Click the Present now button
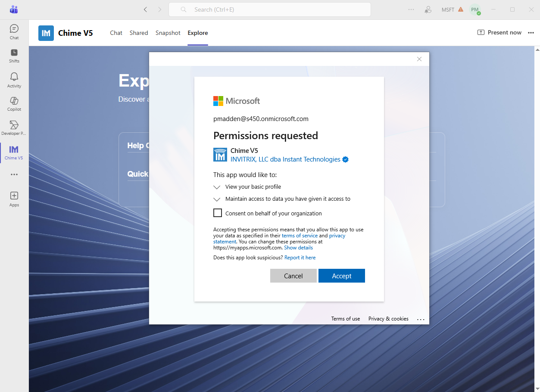This screenshot has height=392, width=540. [499, 33]
